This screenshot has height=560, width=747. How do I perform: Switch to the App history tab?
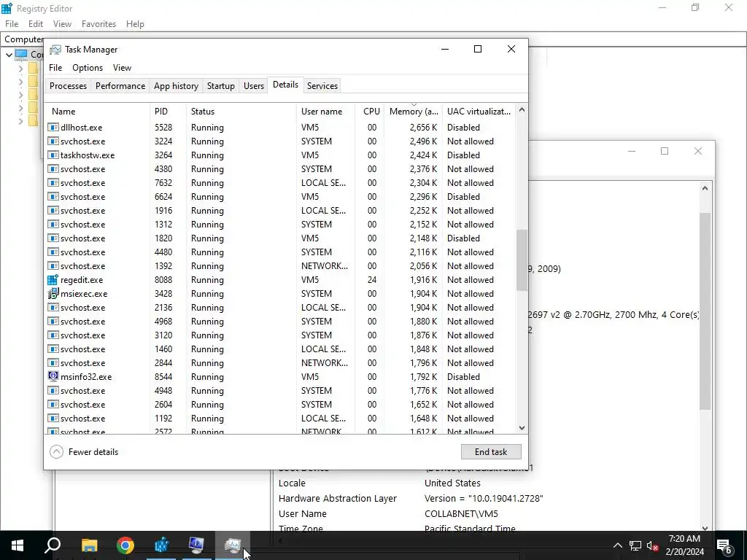pos(176,86)
